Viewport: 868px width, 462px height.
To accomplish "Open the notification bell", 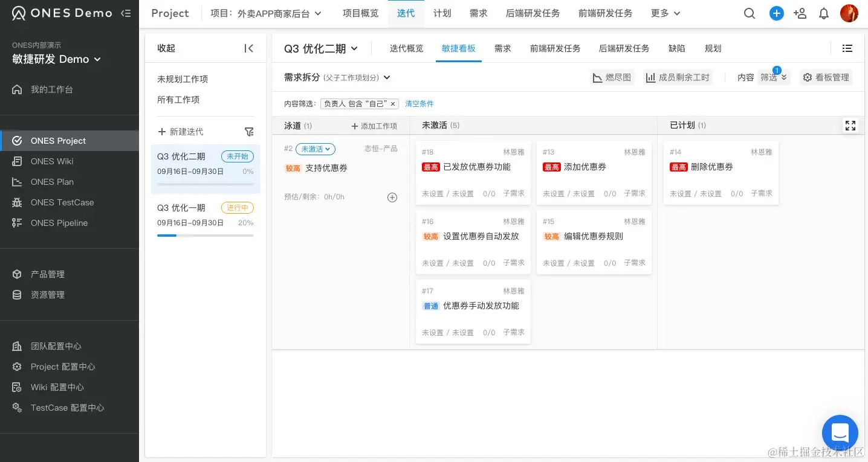I will [824, 13].
